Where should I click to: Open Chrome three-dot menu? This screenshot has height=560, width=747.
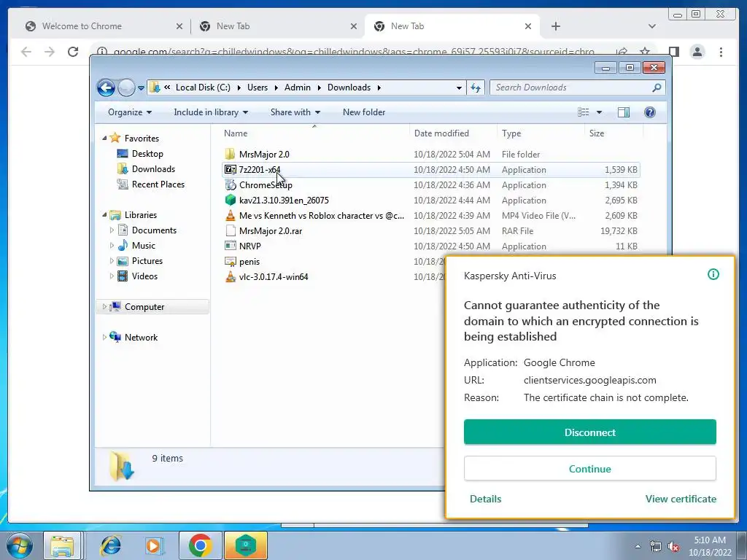pos(721,52)
